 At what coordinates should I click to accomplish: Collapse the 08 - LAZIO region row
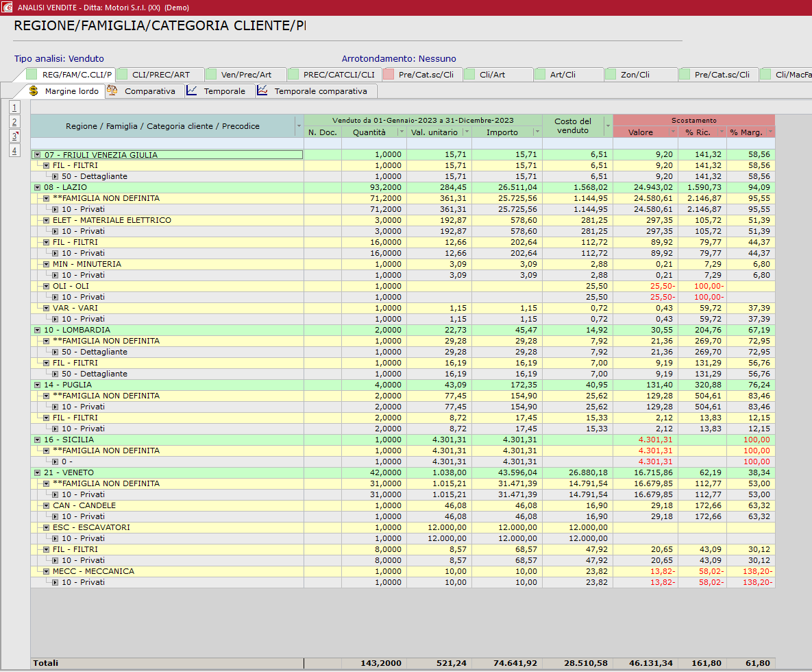click(38, 187)
